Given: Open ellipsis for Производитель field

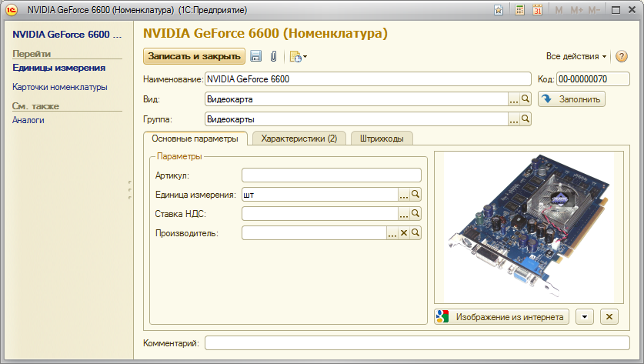Looking at the screenshot, I should point(392,233).
